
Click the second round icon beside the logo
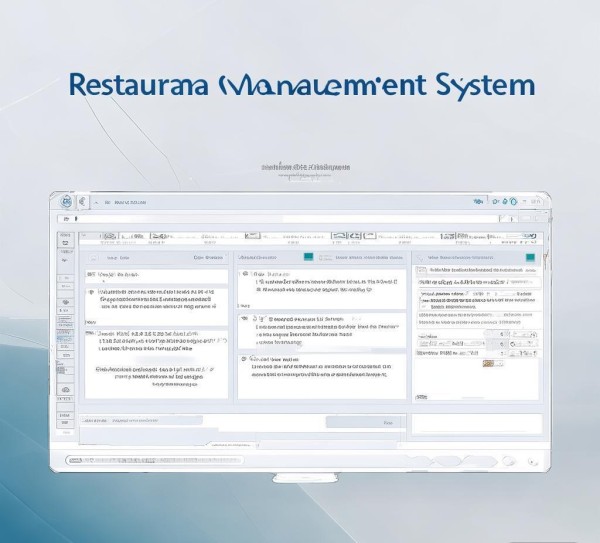[x=81, y=201]
